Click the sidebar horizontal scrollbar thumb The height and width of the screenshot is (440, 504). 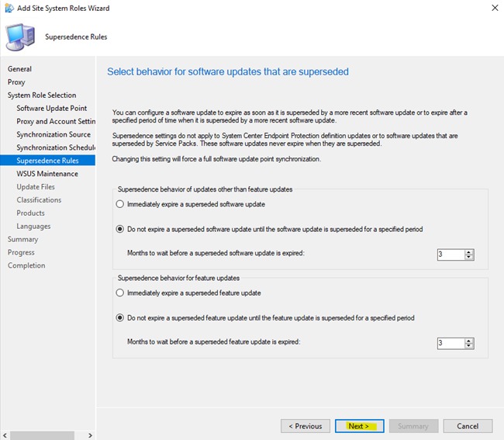point(43,435)
